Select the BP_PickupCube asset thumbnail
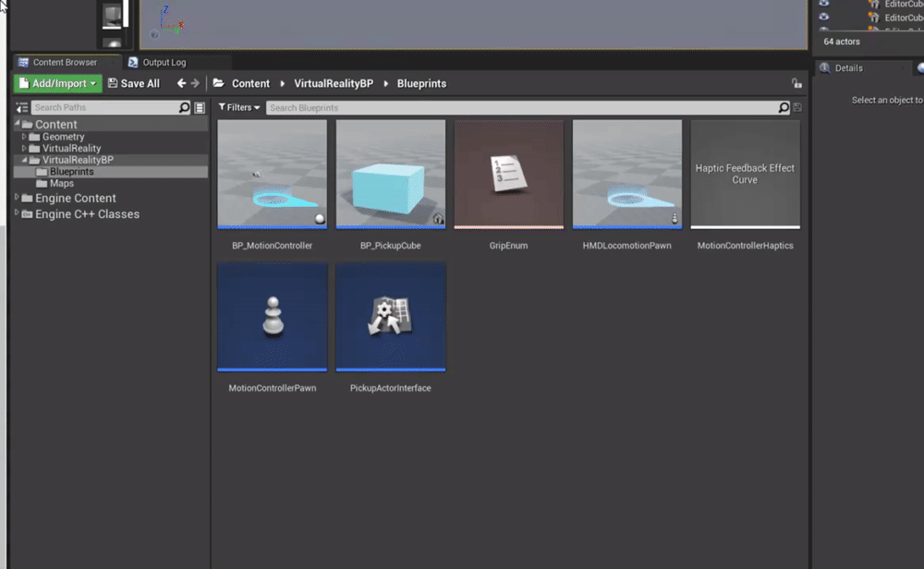The width and height of the screenshot is (924, 569). point(391,175)
